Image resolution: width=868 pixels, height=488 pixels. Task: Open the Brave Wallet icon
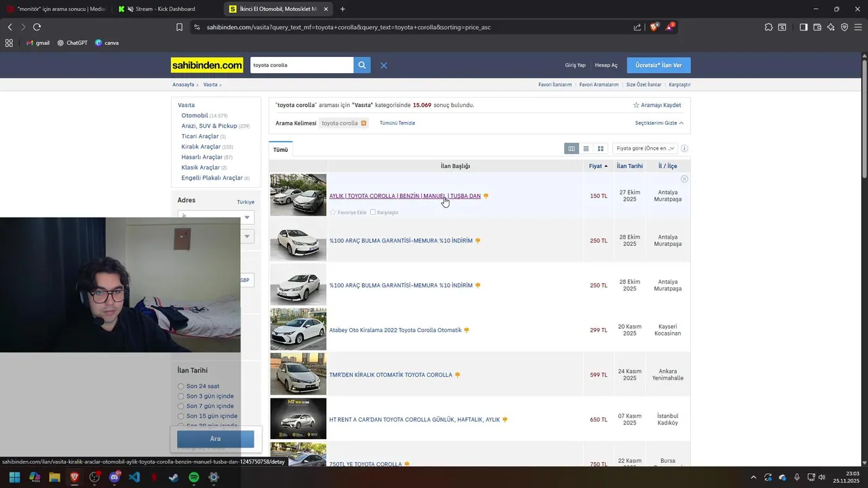click(x=817, y=27)
